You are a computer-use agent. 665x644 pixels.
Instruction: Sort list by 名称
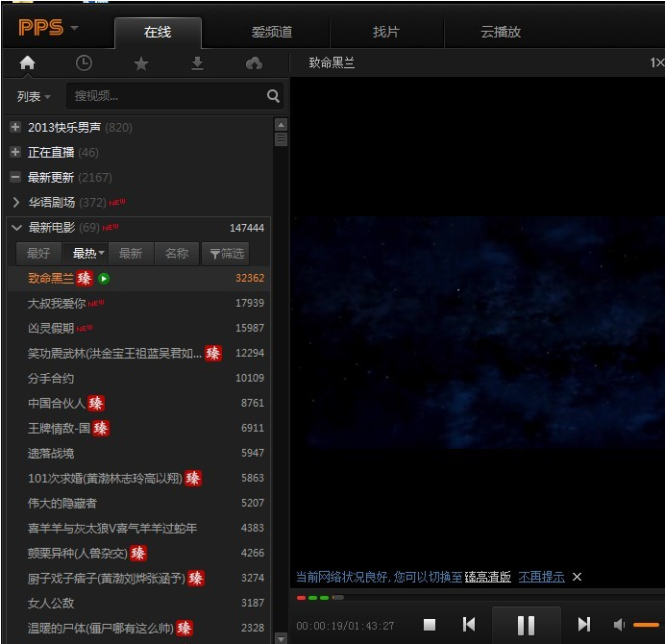point(177,254)
